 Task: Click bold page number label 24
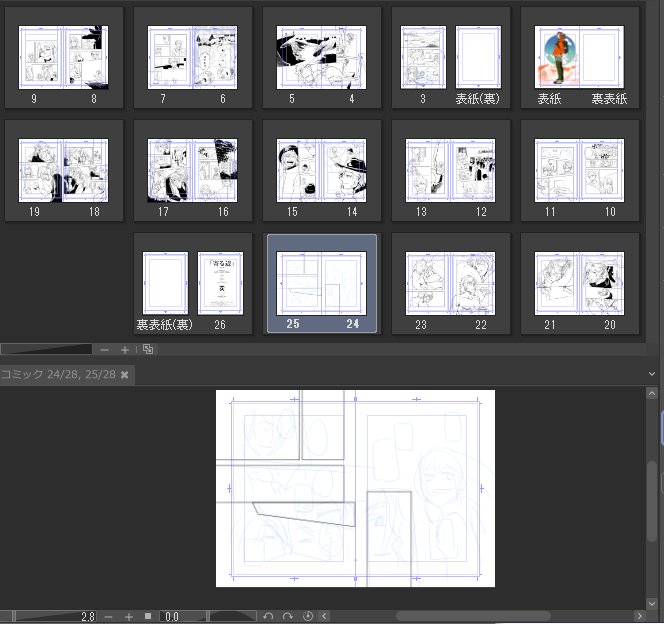(x=353, y=324)
